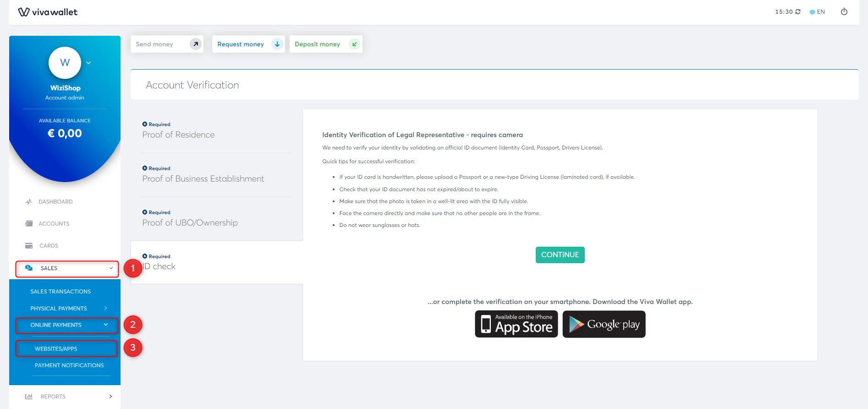Click the Account admin role label
The image size is (868, 409).
(x=65, y=98)
